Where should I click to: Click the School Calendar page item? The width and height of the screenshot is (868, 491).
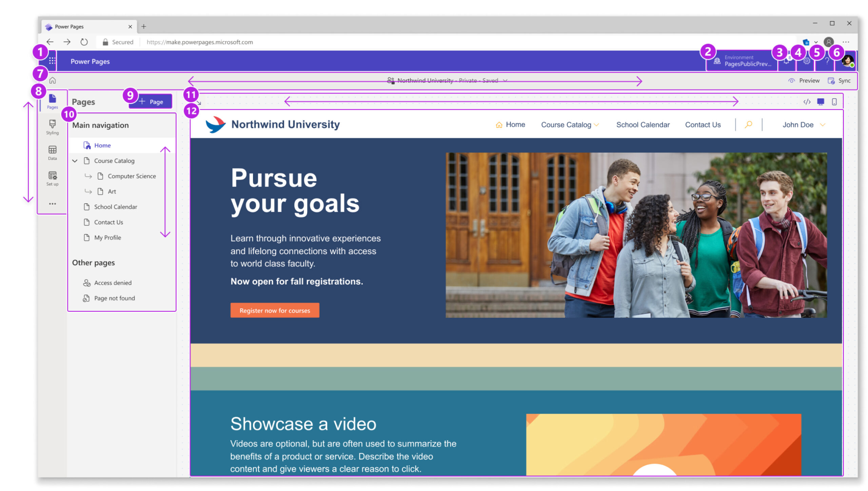[116, 206]
